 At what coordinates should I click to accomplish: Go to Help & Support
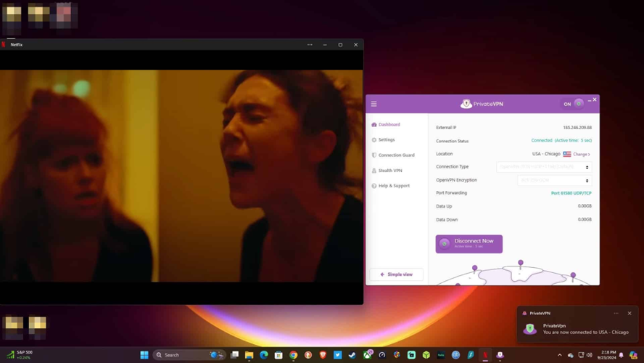click(x=394, y=186)
